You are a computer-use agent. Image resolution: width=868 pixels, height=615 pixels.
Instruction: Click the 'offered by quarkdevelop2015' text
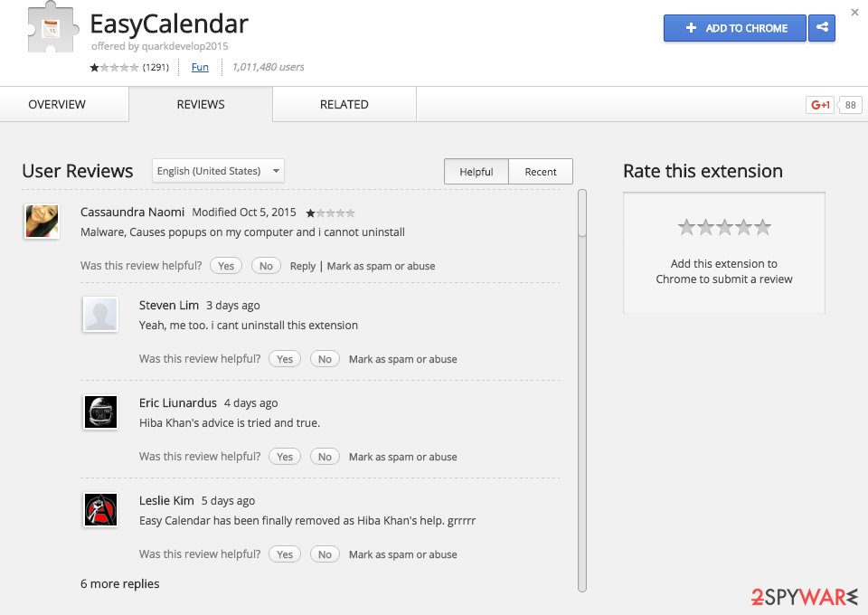coord(159,46)
